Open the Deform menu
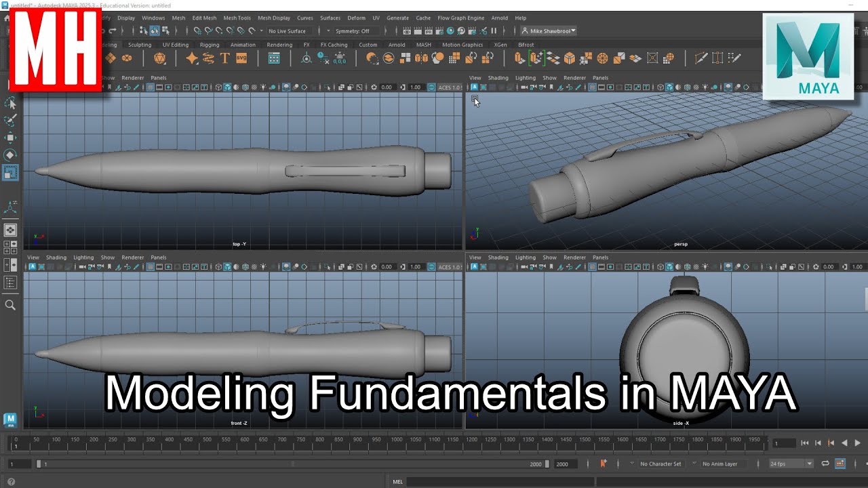Viewport: 868px width, 488px height. click(x=356, y=18)
